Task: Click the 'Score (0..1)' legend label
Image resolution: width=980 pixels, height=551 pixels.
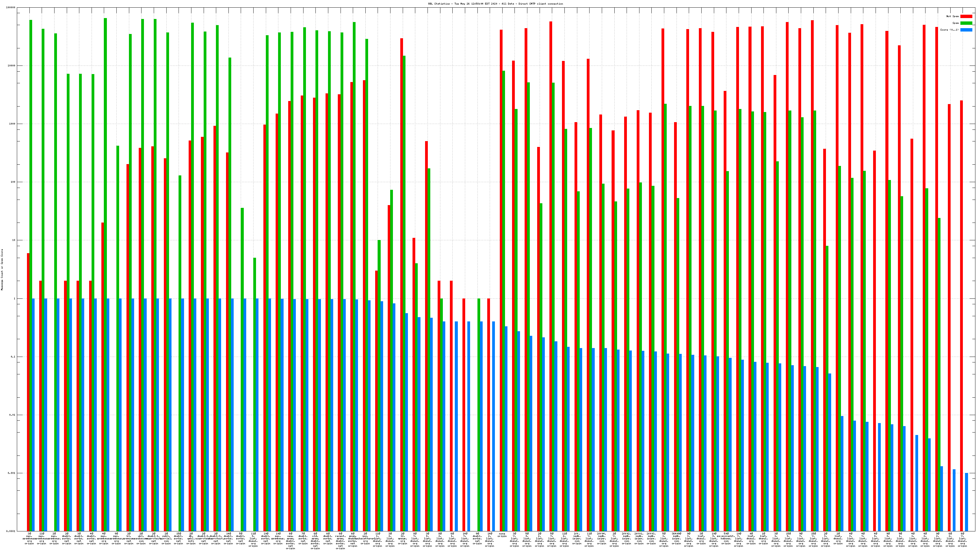Action: (x=949, y=30)
